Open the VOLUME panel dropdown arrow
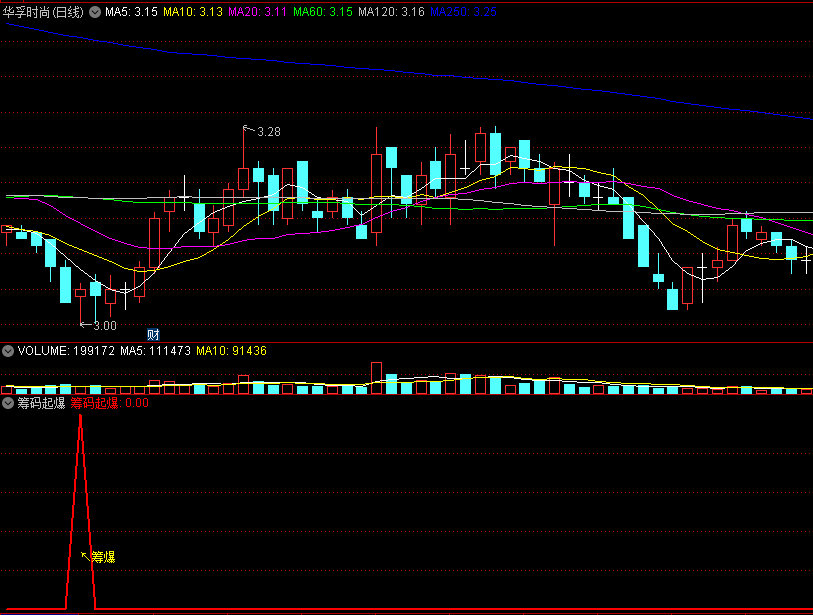 tap(8, 351)
